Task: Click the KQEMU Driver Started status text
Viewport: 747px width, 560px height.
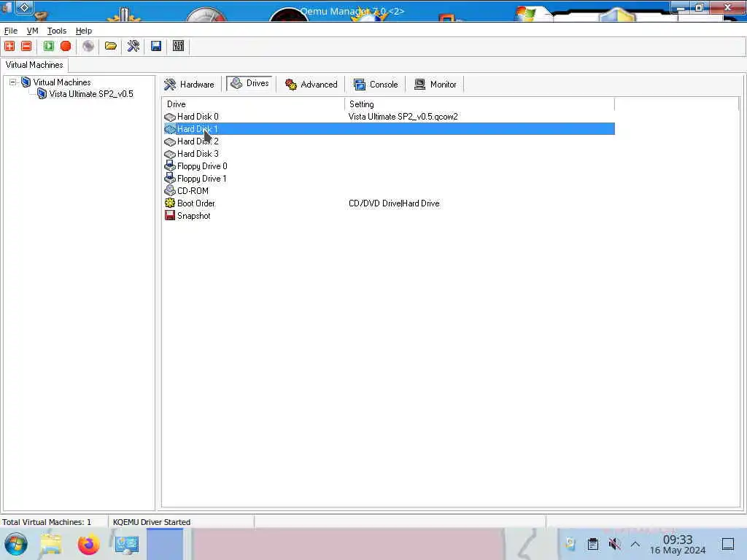Action: (152, 522)
